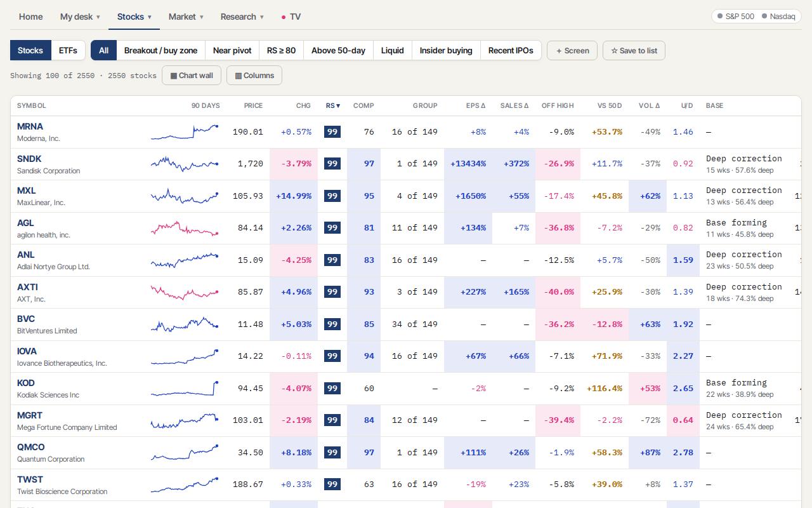Click the MRNA 90-day sparkline chart

tap(185, 132)
